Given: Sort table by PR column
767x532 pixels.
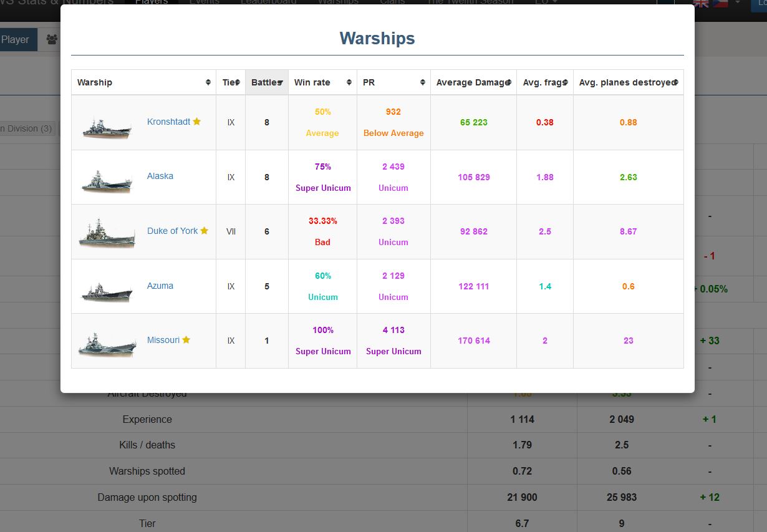Looking at the screenshot, I should click(393, 82).
